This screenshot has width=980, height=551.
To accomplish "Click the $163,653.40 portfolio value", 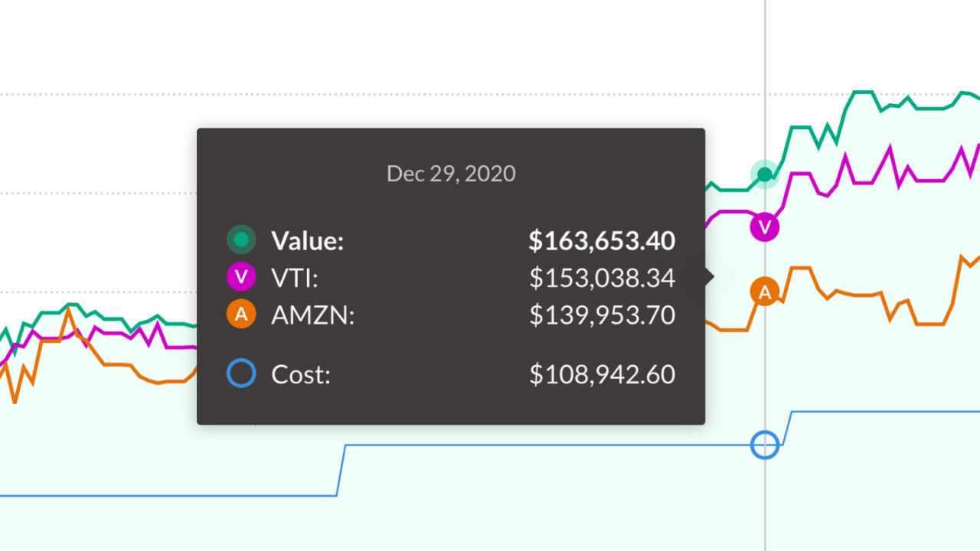I will tap(602, 241).
